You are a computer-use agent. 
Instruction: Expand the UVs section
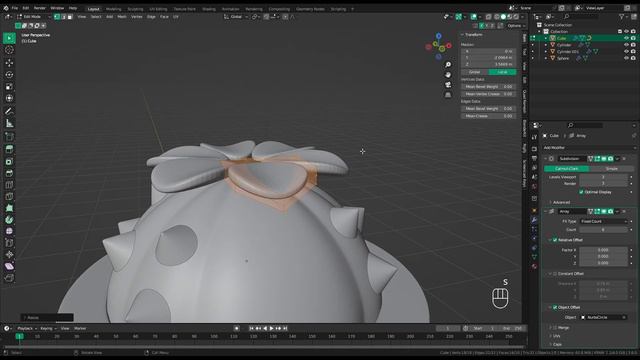click(555, 336)
